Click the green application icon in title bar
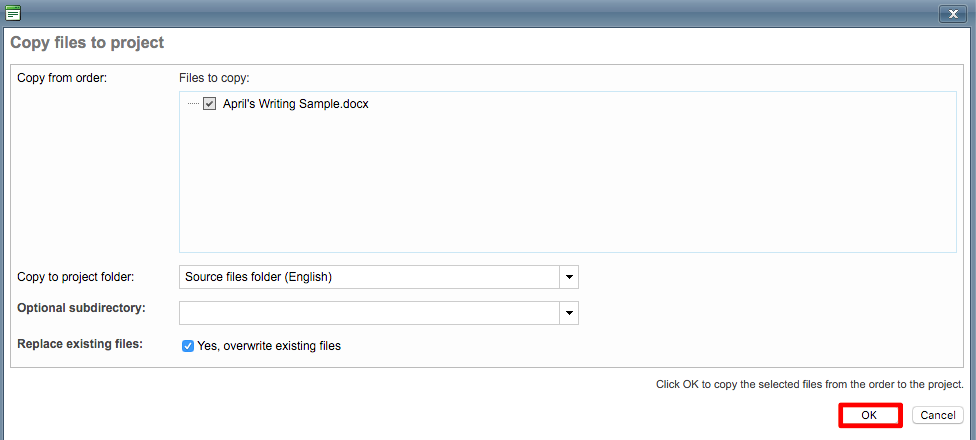Image resolution: width=976 pixels, height=440 pixels. point(13,13)
